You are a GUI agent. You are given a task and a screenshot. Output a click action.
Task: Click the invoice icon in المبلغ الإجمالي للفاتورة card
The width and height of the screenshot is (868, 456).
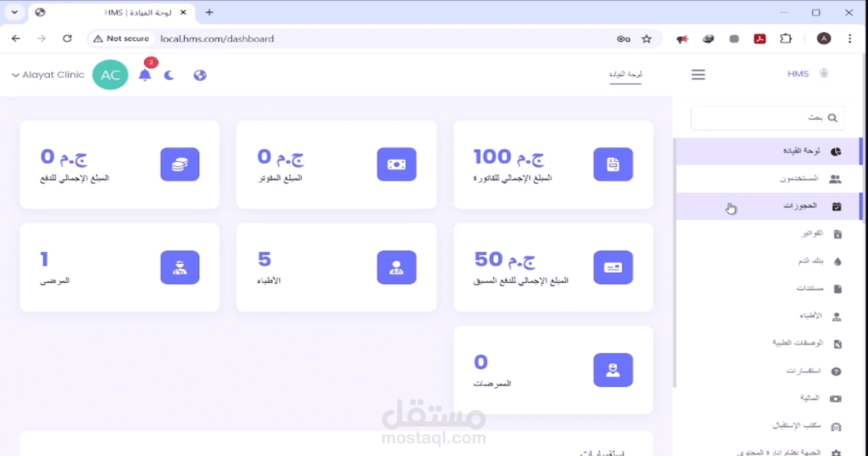(x=613, y=164)
